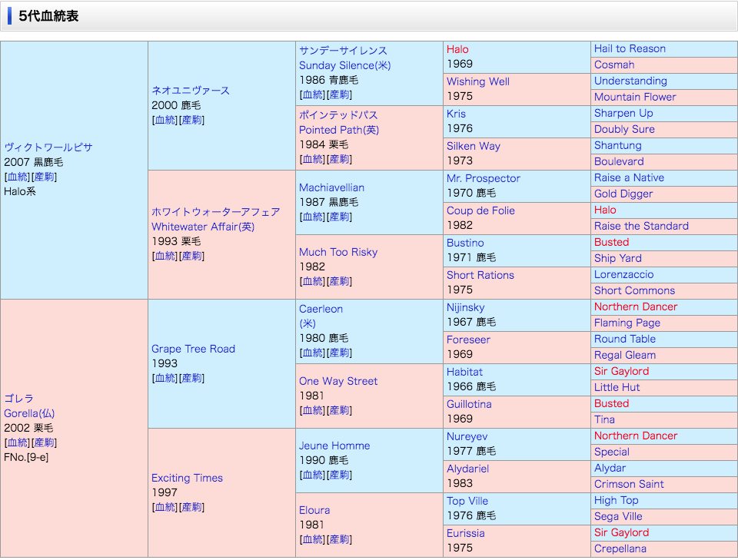Open the ネオユニヴァース horse link
Viewport: 738px width, 560px height.
(x=191, y=91)
